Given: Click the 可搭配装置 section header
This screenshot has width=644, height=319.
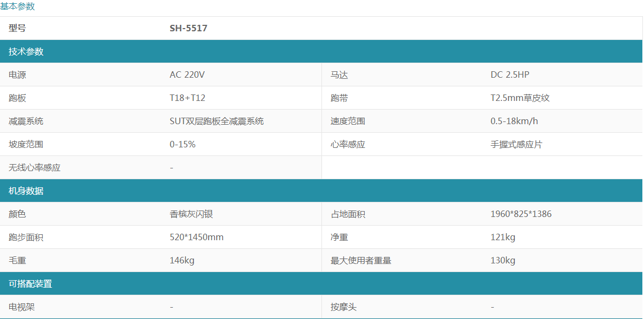Looking at the screenshot, I should tap(30, 284).
